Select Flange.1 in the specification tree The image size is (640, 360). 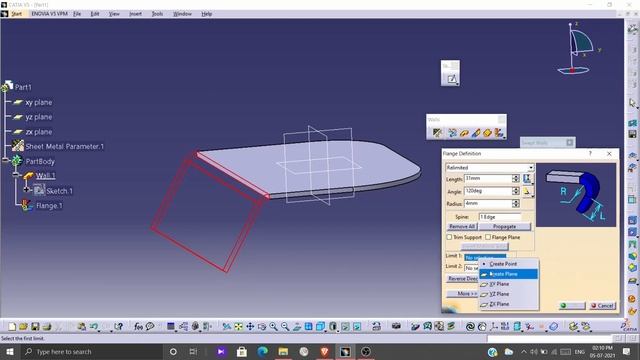[49, 206]
